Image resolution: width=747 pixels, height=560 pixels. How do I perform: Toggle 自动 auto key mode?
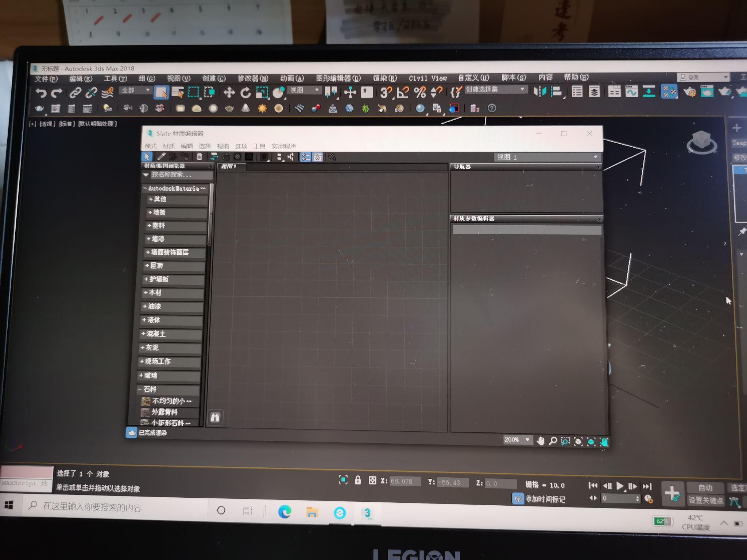[705, 487]
